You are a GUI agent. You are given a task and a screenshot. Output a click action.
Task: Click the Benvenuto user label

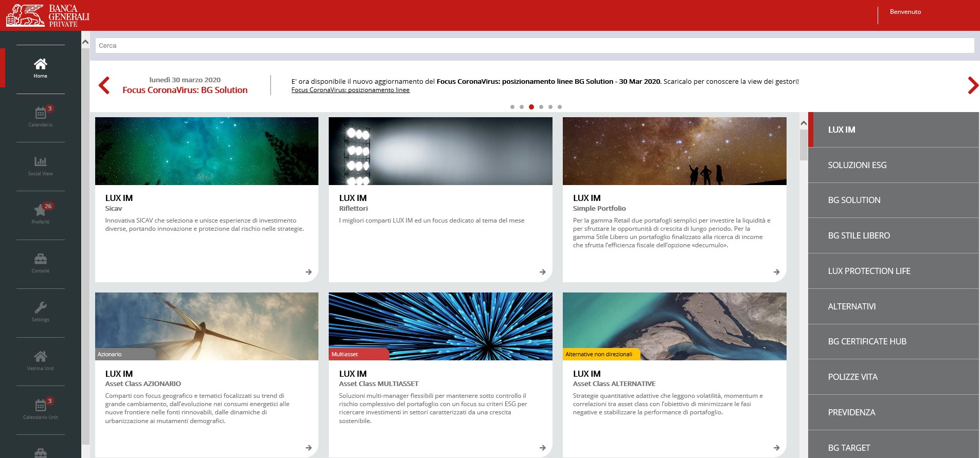tap(905, 12)
